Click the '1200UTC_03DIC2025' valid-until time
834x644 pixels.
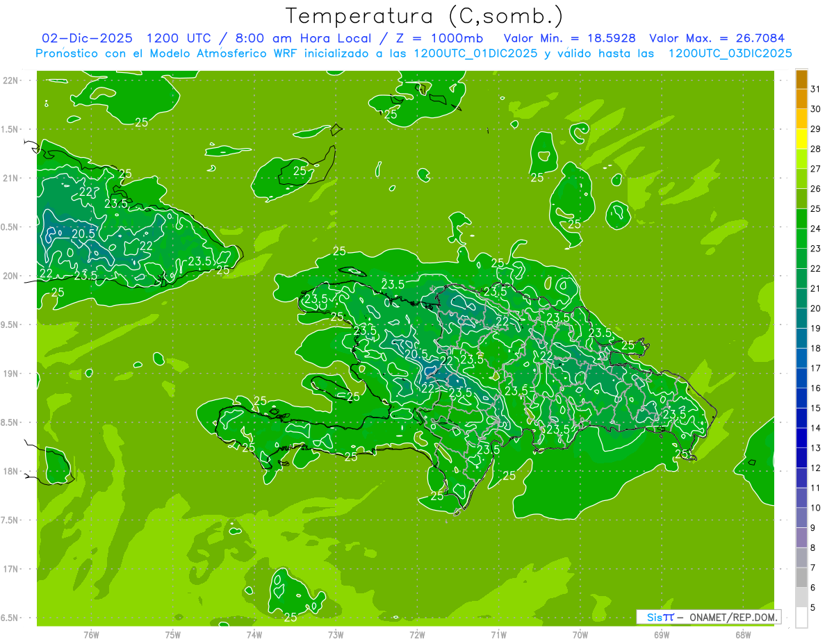[730, 53]
